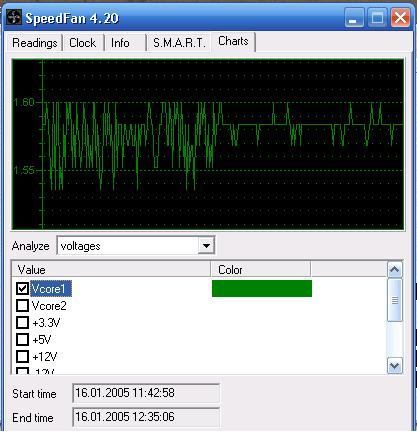The width and height of the screenshot is (417, 436).
Task: Close the SpeedFan window
Action: pyautogui.click(x=400, y=18)
